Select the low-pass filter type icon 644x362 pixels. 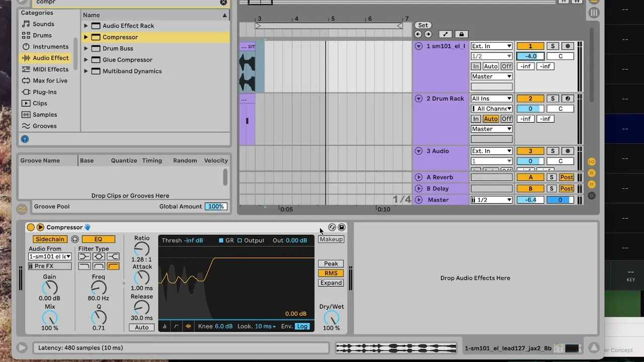click(x=84, y=266)
